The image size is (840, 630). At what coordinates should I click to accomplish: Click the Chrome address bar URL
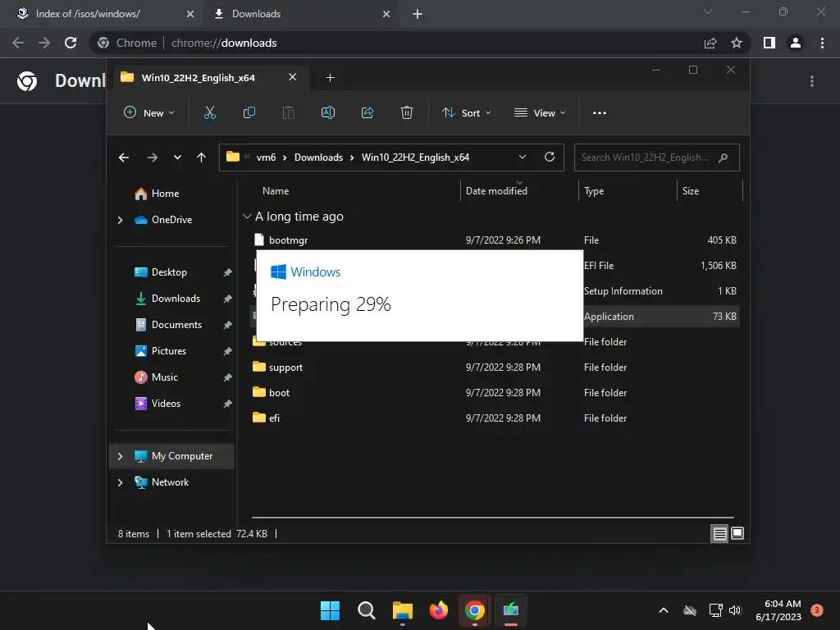click(x=224, y=43)
